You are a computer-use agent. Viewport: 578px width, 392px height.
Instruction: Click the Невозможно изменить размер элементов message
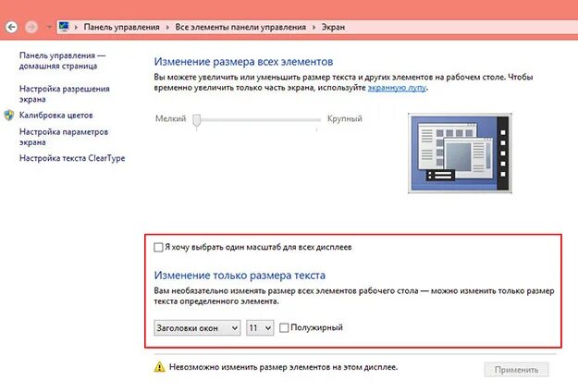(283, 367)
